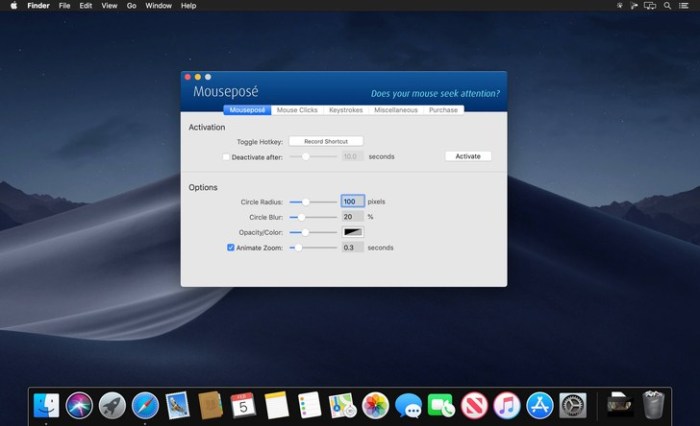Enable the Deactivate after checkbox
Screen dimensions: 700x426
point(226,157)
